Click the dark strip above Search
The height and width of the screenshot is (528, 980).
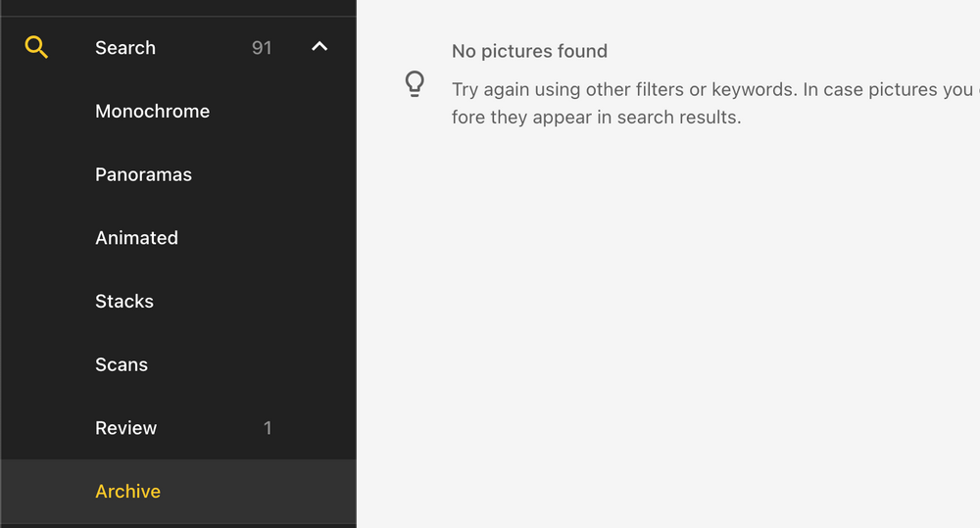pos(178,8)
